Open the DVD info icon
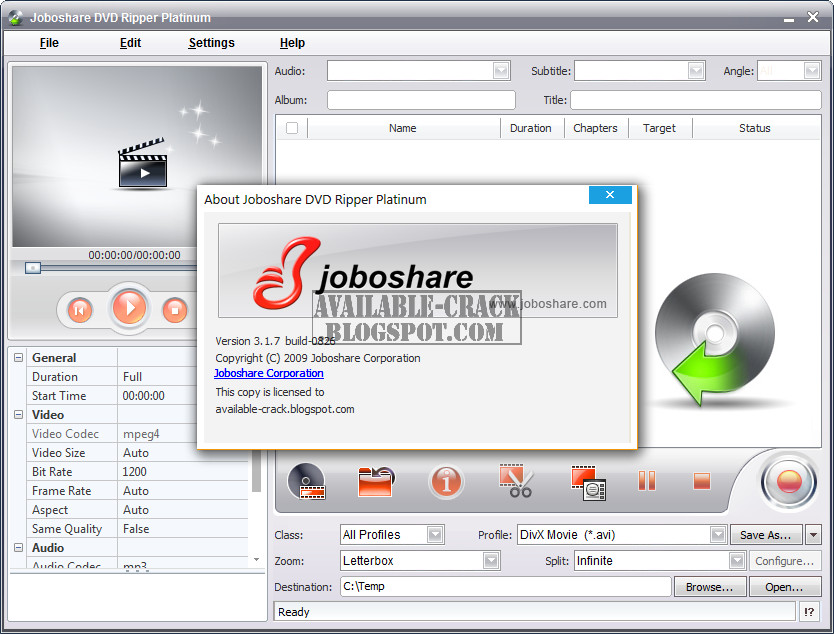Image resolution: width=834 pixels, height=634 pixels. (446, 482)
